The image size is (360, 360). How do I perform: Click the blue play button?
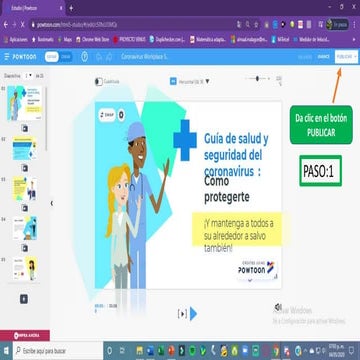(194, 314)
